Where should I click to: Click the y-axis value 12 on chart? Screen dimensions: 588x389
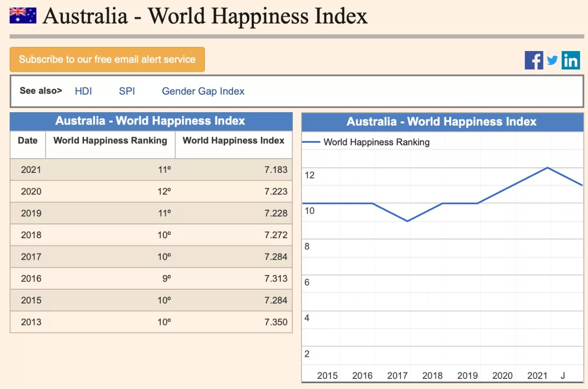310,175
